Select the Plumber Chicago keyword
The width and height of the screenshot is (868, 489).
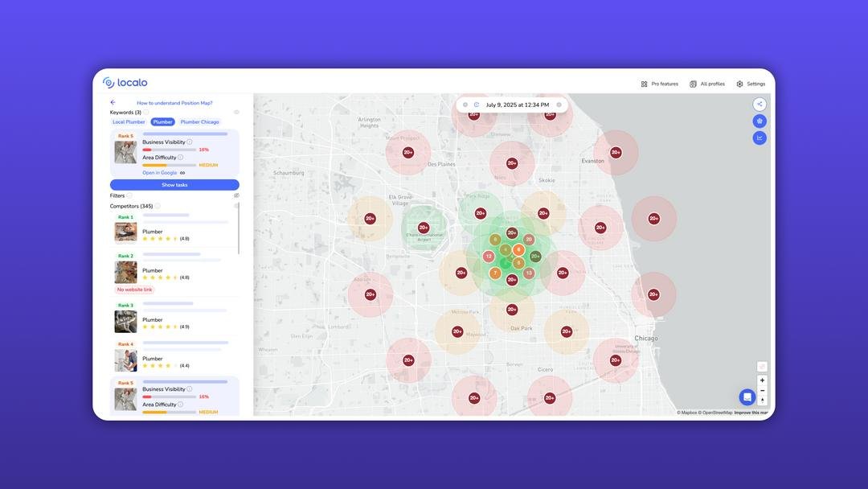pyautogui.click(x=200, y=121)
